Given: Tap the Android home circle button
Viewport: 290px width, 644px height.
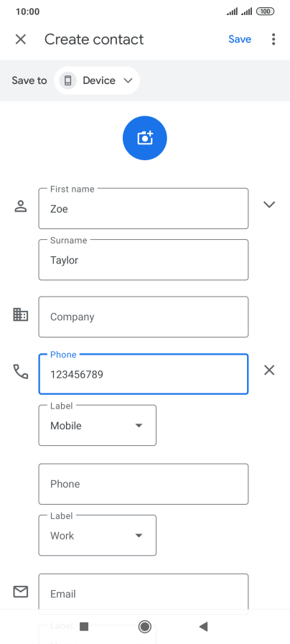Looking at the screenshot, I should (x=144, y=626).
